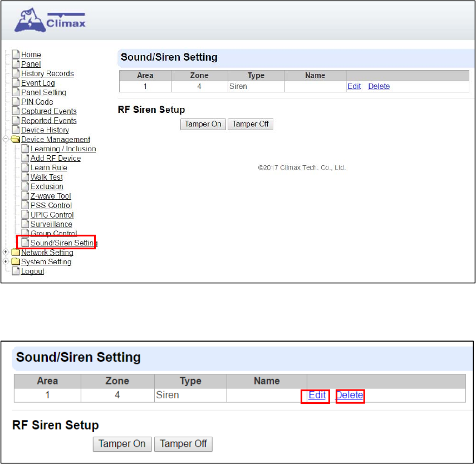Open Learn Rule page

[49, 167]
